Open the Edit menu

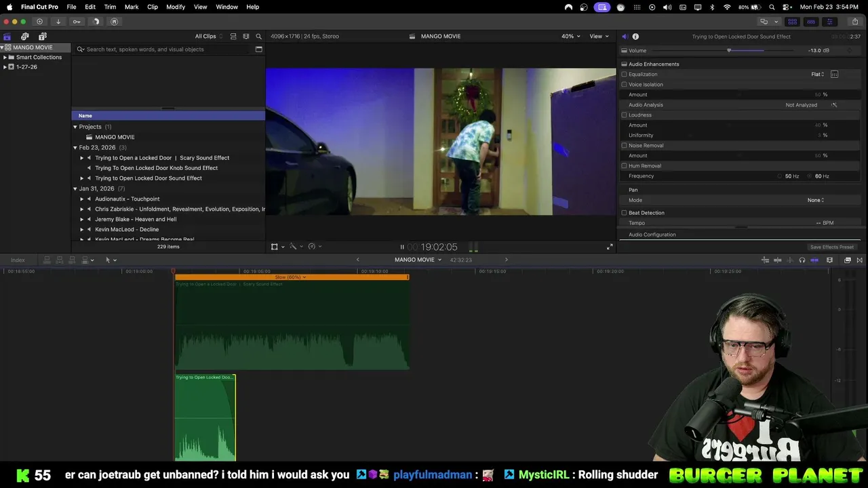[90, 7]
